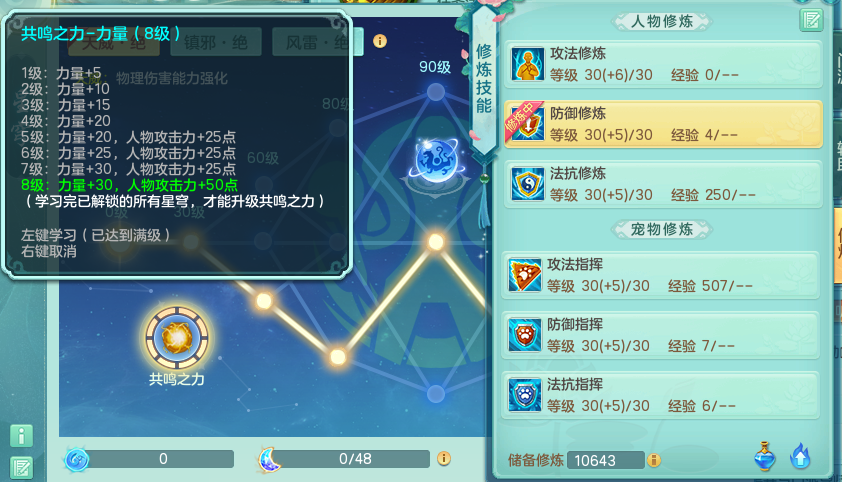Click the 攻法指挥 pet paw icon

pos(525,275)
